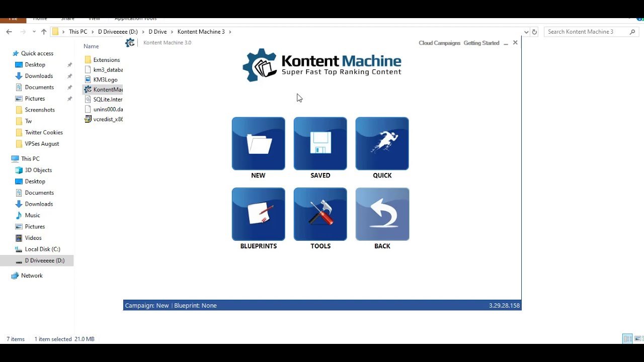Select the SQLite.Interop file
The height and width of the screenshot is (362, 644).
point(103,100)
